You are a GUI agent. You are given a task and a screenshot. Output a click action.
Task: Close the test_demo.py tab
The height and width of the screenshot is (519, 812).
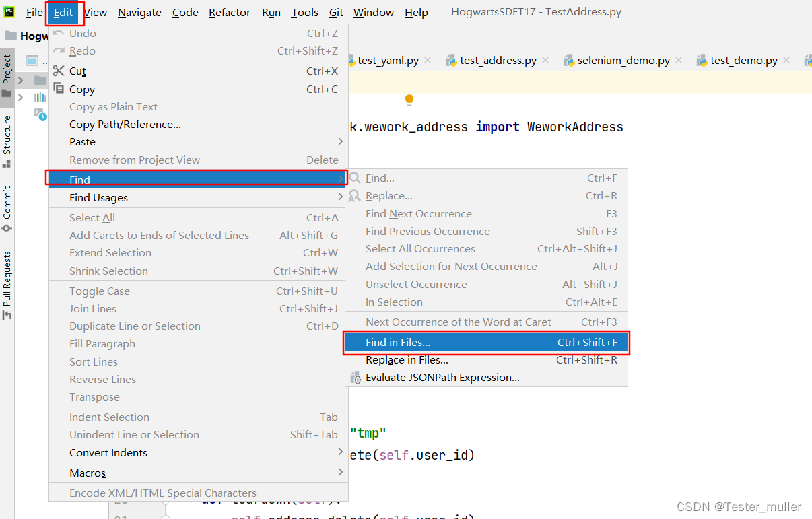click(787, 61)
